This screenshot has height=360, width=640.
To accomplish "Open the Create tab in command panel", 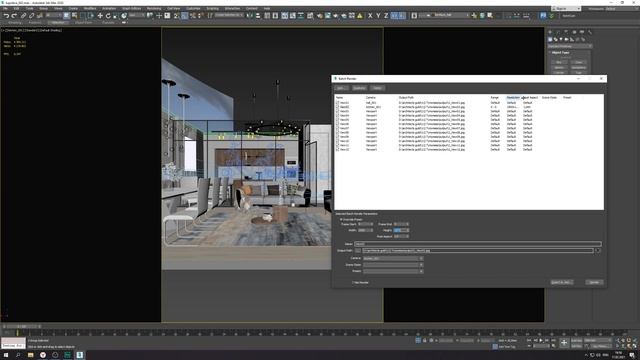I will point(550,32).
